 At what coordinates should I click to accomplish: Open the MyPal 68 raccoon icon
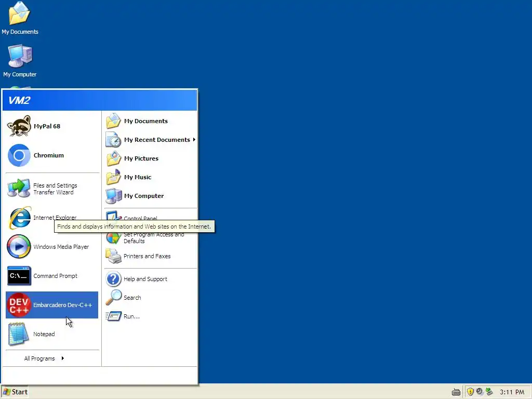point(19,126)
